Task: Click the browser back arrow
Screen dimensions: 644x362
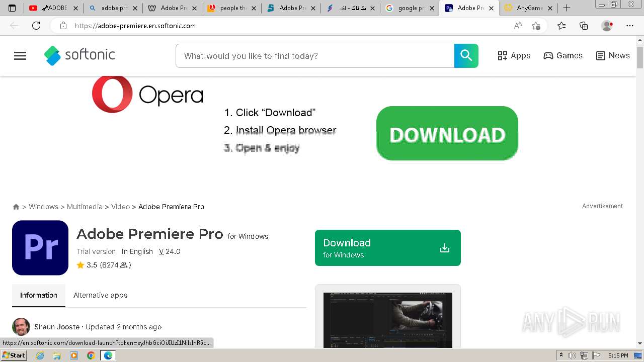Action: coord(14,26)
